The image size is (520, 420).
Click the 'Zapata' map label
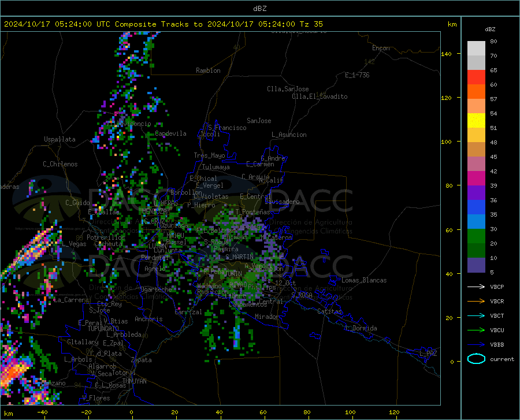pos(142,360)
